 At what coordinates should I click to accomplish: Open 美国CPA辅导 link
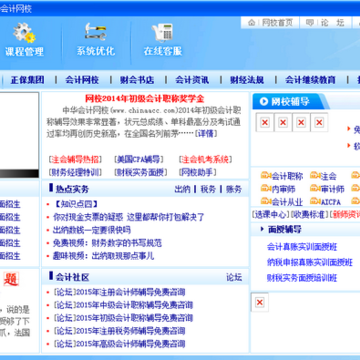pos(138,159)
